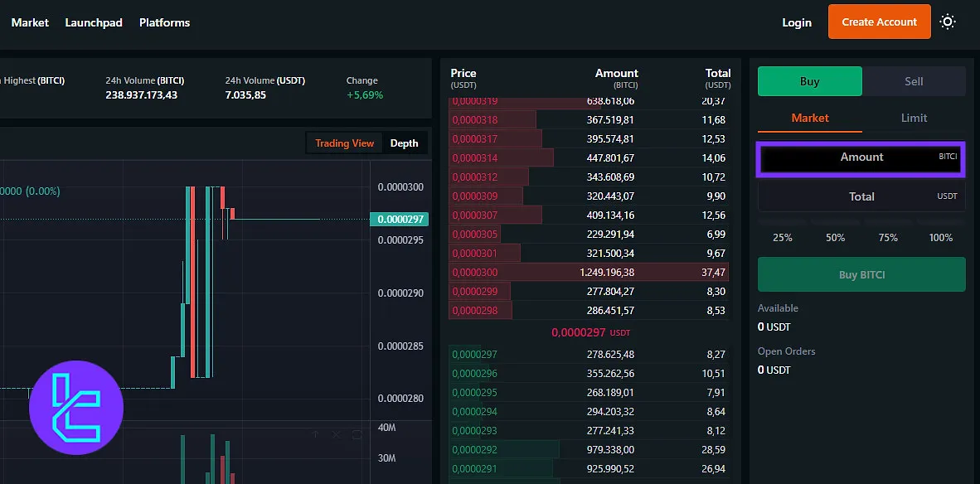Viewport: 980px width, 484px height.
Task: Go to the Market page
Action: [x=30, y=22]
